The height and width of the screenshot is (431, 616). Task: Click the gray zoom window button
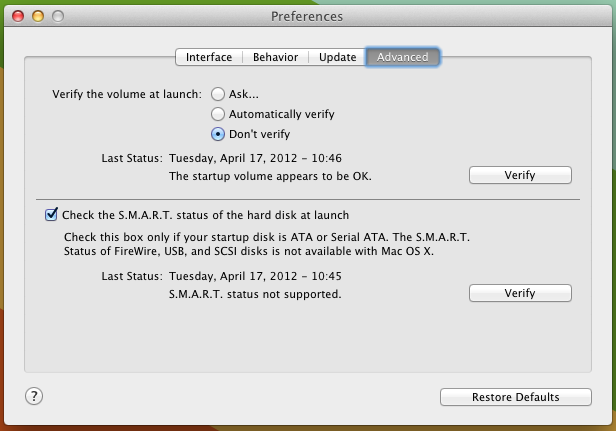coord(58,17)
